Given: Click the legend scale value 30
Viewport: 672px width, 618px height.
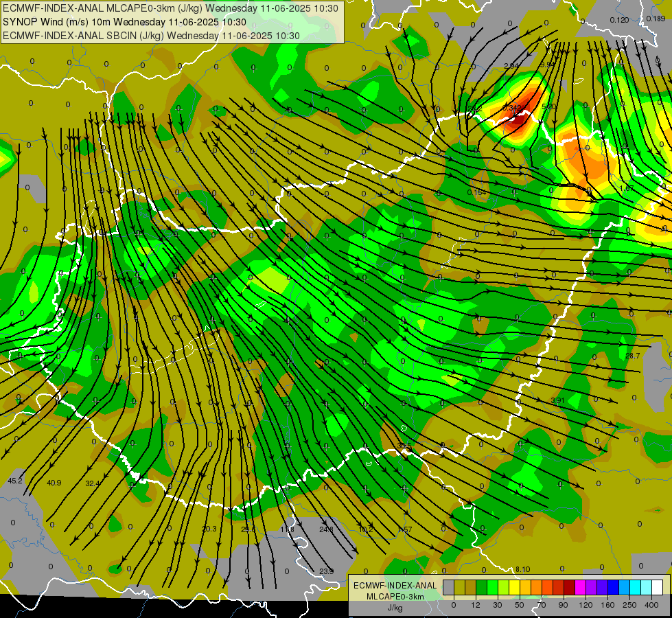Looking at the screenshot, I should point(498,605).
